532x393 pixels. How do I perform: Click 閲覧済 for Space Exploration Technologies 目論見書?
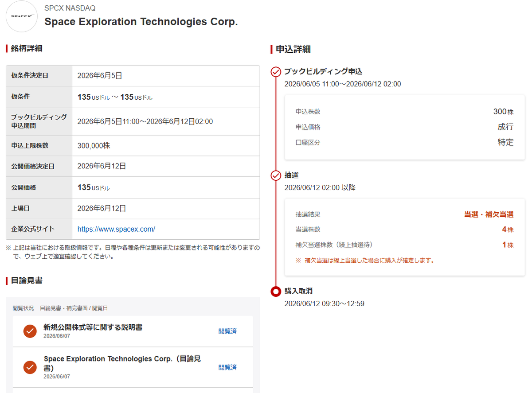pos(227,367)
